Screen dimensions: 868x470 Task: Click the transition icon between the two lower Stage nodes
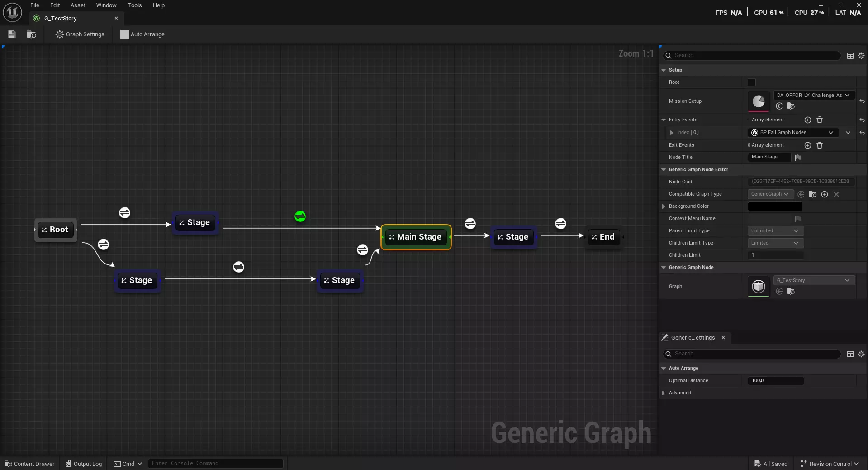tap(238, 267)
